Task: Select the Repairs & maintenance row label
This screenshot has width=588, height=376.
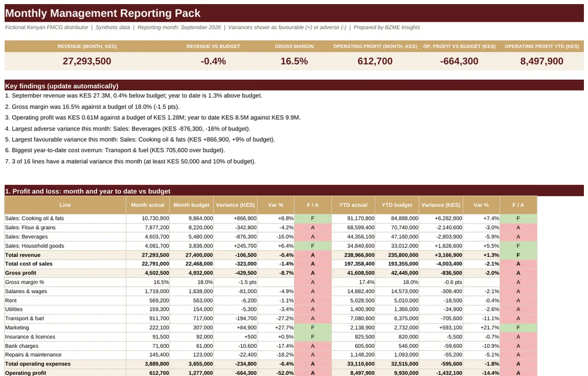Action: (33, 354)
